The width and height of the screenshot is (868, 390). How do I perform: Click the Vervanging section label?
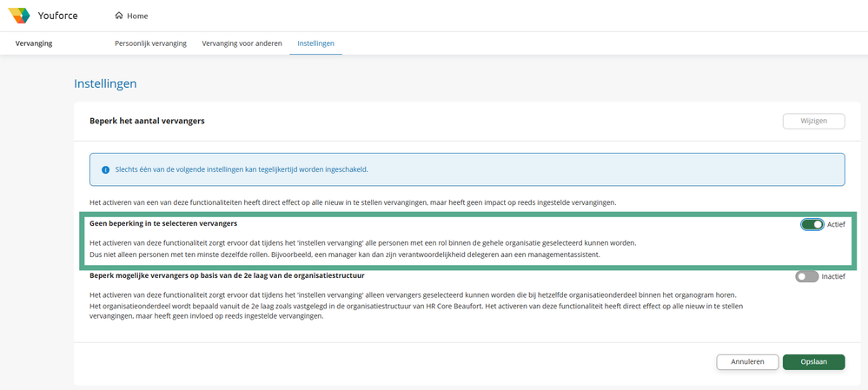point(34,43)
